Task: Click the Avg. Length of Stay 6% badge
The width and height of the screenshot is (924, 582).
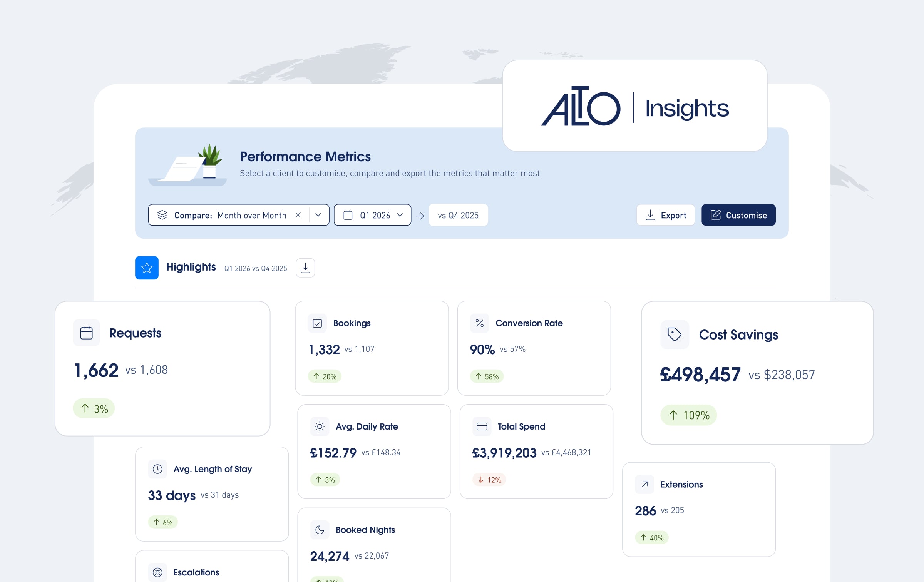Action: pyautogui.click(x=163, y=522)
